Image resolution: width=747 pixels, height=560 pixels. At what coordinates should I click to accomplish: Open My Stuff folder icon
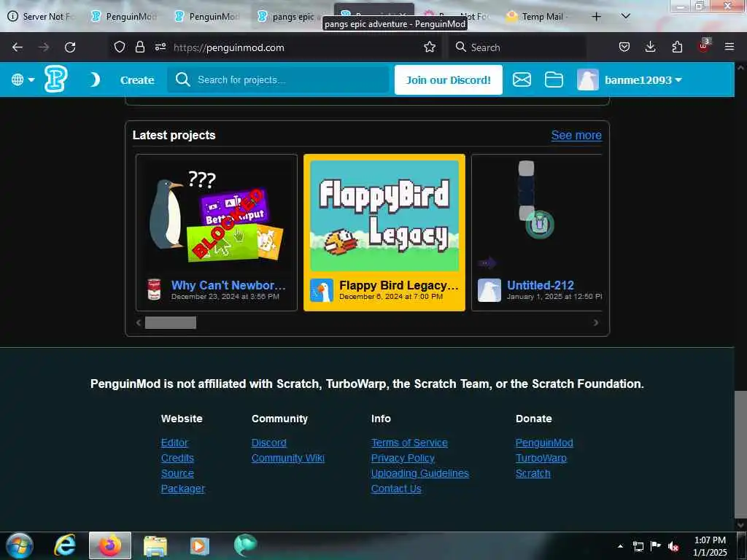coord(554,79)
